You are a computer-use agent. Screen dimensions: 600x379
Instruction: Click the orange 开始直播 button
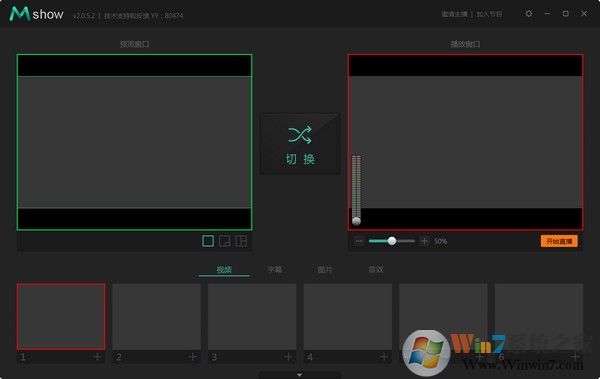(x=559, y=241)
